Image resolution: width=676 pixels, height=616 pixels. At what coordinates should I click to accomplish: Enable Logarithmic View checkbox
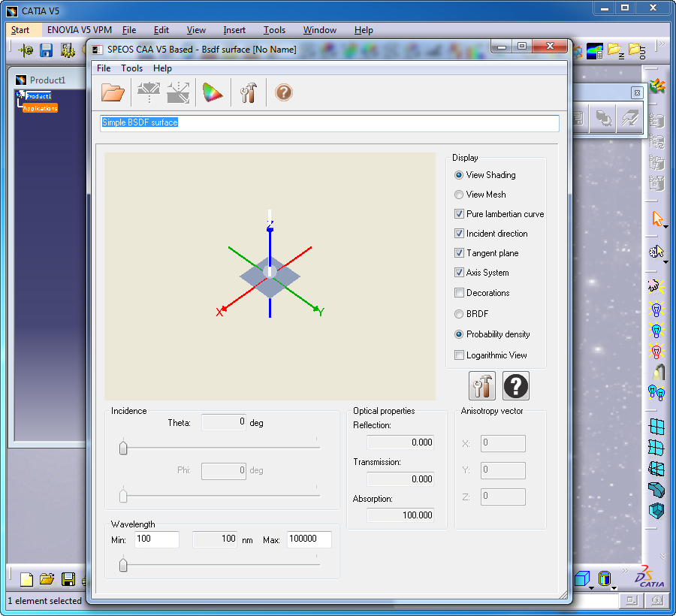coord(459,355)
